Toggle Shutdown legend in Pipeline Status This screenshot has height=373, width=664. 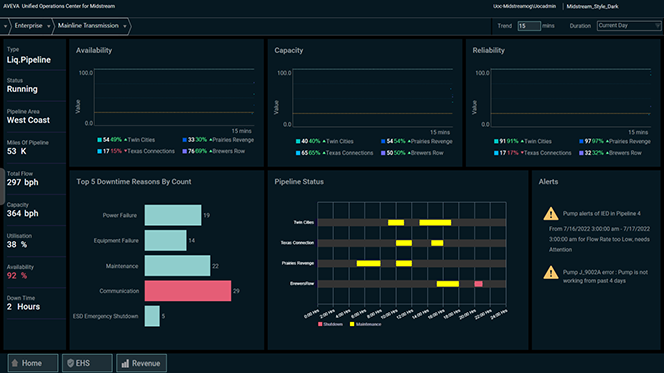[330, 324]
